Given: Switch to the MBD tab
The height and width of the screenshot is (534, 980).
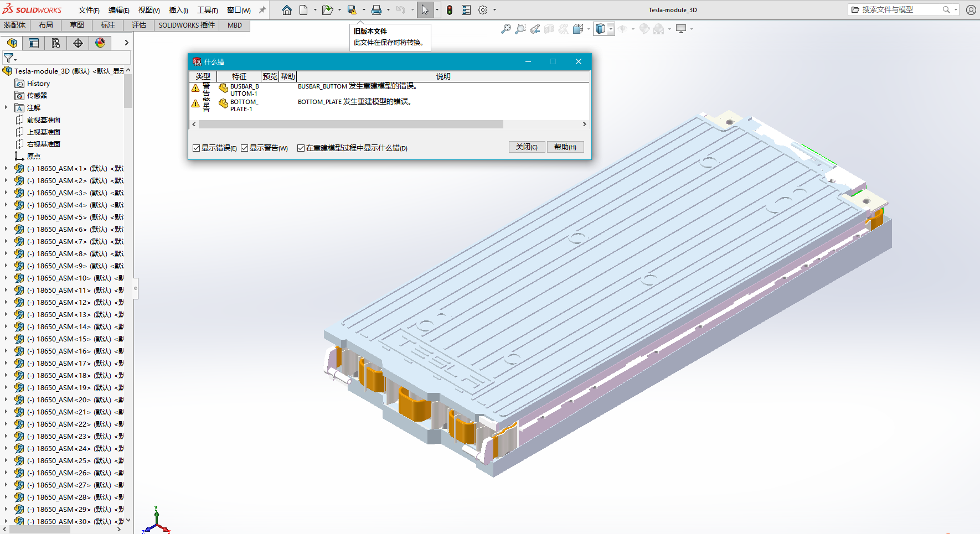Looking at the screenshot, I should [x=235, y=25].
